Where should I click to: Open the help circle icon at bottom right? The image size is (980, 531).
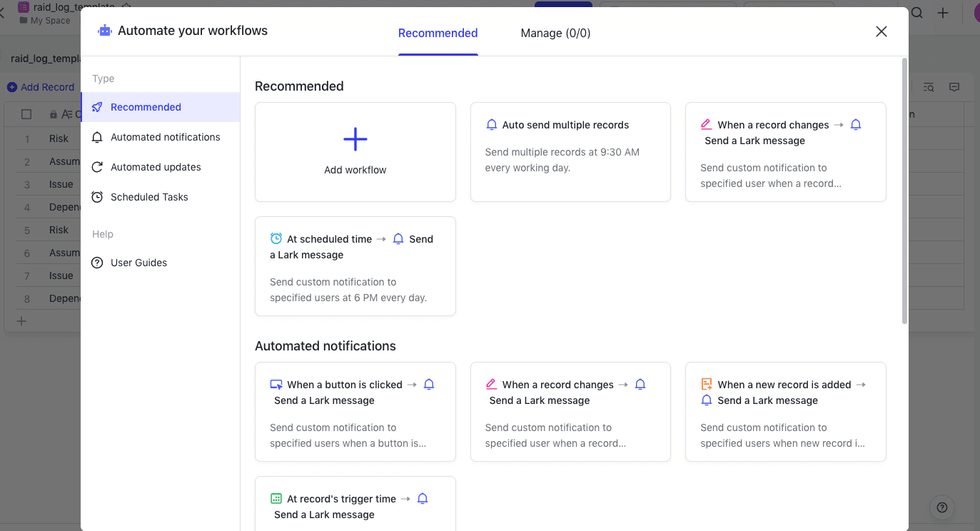point(942,507)
